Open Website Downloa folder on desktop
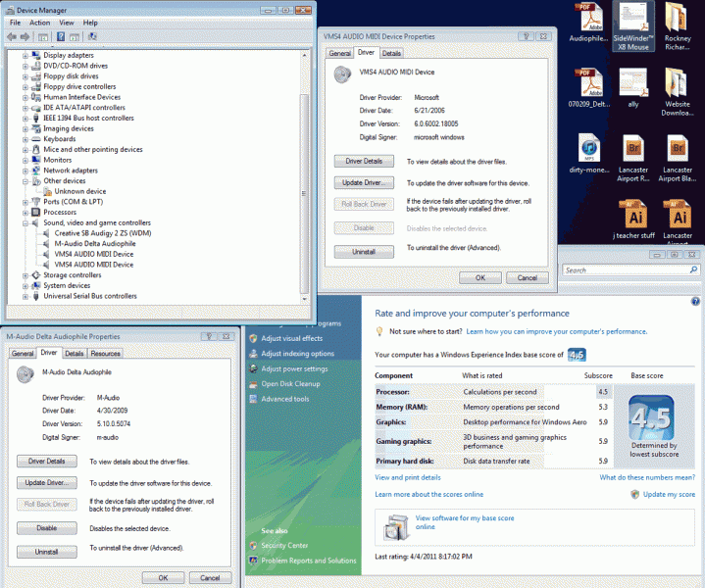 coord(678,92)
